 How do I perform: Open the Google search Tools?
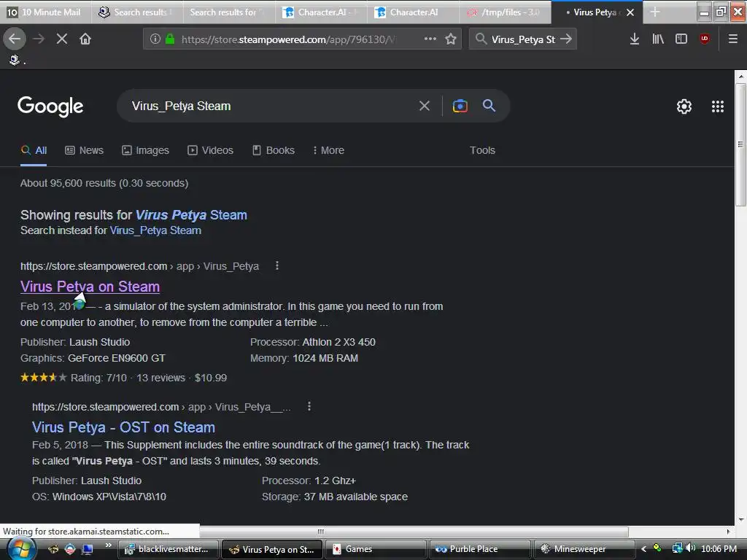click(x=482, y=150)
